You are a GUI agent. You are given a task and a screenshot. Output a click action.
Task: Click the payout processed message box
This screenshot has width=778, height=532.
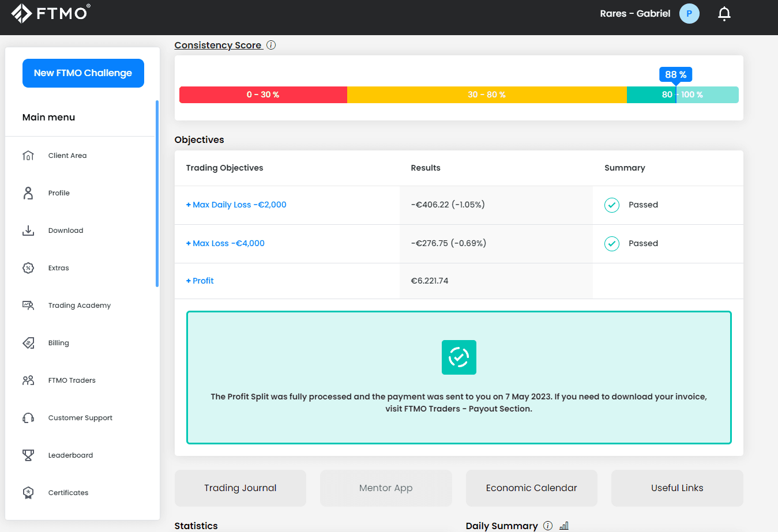(459, 378)
